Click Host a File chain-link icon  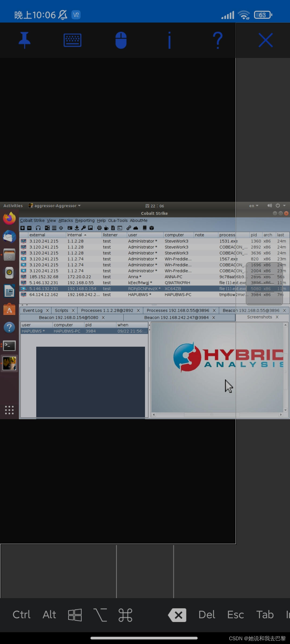(129, 228)
